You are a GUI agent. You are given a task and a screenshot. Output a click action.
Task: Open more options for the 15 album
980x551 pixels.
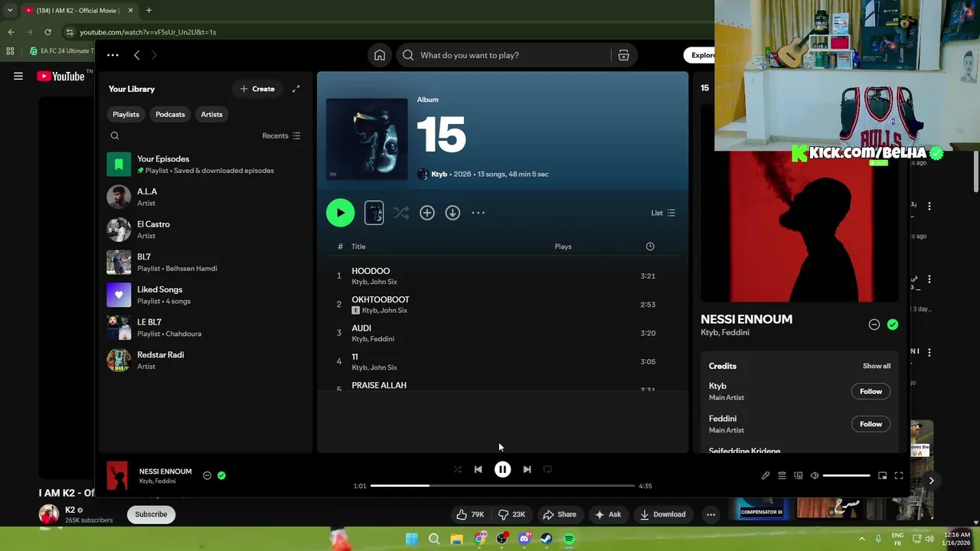pos(478,213)
